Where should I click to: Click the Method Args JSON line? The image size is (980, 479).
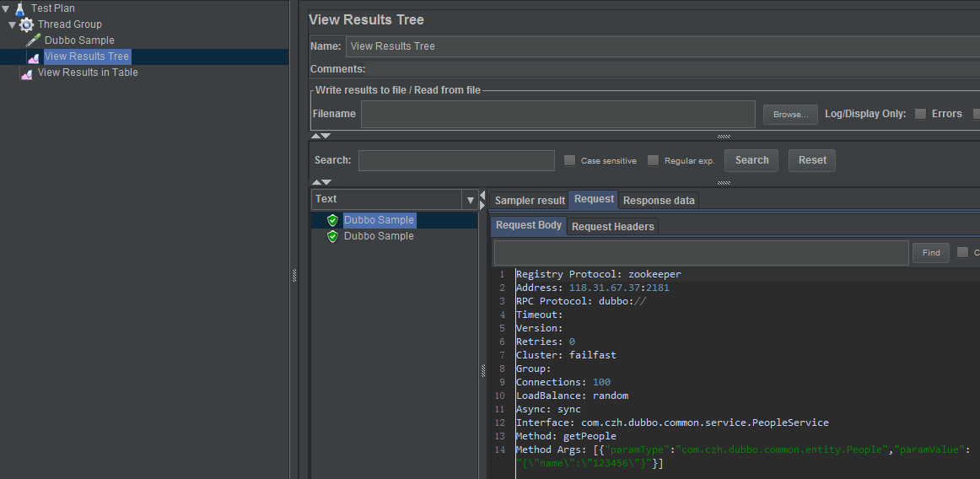[x=743, y=456]
